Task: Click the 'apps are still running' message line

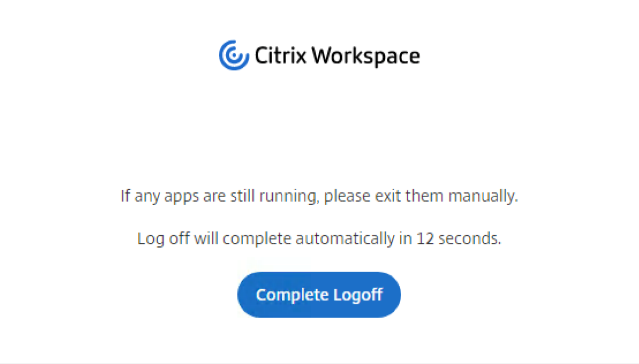Action: pyautogui.click(x=319, y=196)
